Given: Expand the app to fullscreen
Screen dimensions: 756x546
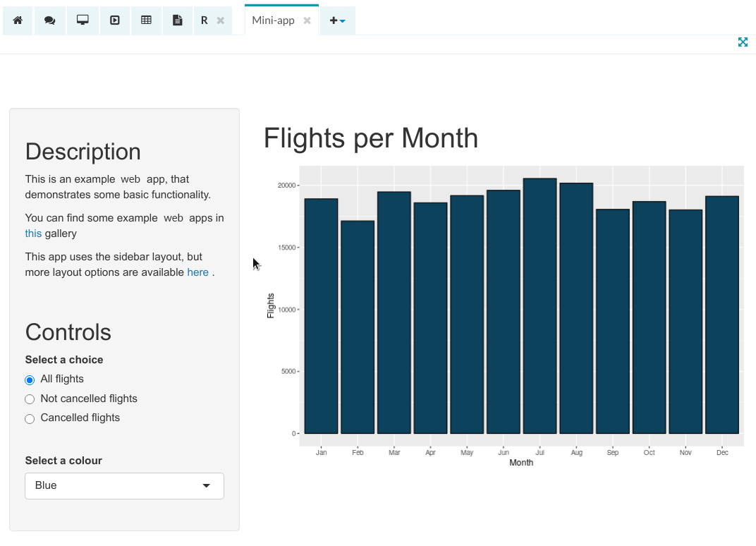Looking at the screenshot, I should coord(743,42).
